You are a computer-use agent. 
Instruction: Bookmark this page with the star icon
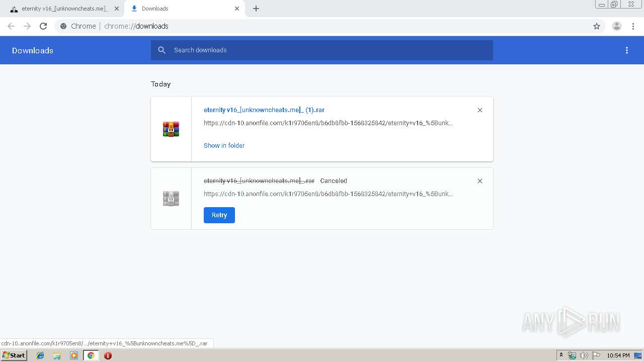pyautogui.click(x=597, y=26)
